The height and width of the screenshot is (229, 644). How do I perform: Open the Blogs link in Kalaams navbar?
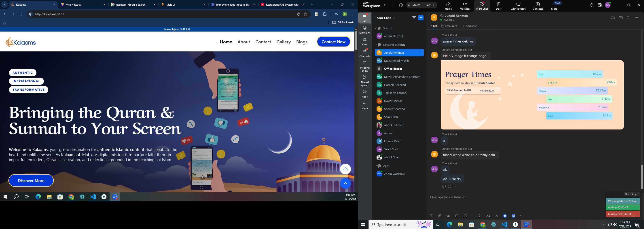[302, 42]
